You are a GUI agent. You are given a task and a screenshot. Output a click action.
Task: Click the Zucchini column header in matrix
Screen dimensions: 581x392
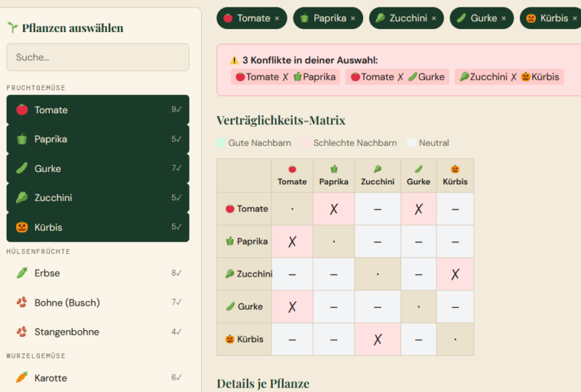378,176
